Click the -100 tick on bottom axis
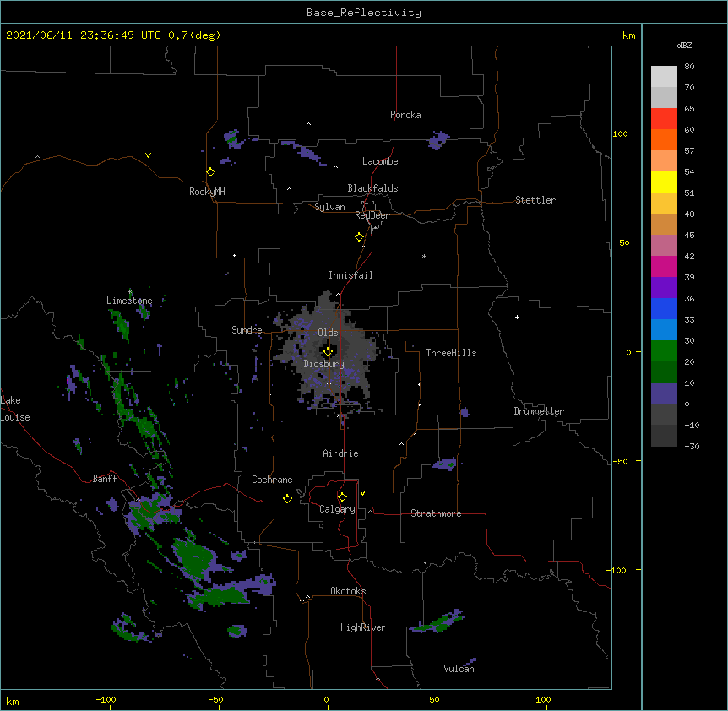The height and width of the screenshot is (711, 728). (106, 700)
